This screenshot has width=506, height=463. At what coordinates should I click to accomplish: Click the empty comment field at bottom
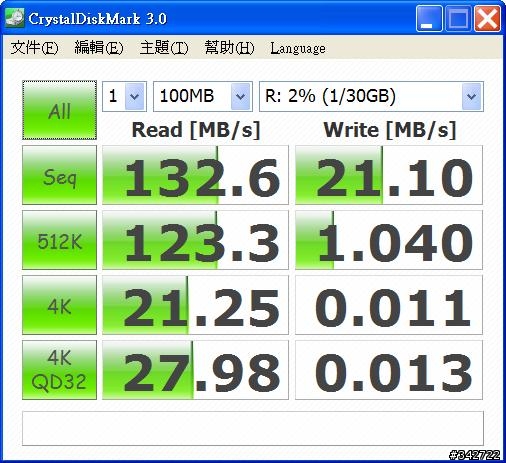click(253, 428)
